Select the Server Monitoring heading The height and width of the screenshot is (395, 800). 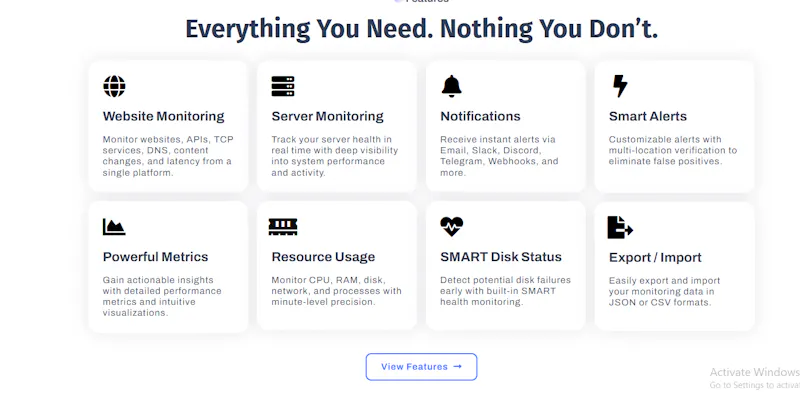click(x=328, y=116)
